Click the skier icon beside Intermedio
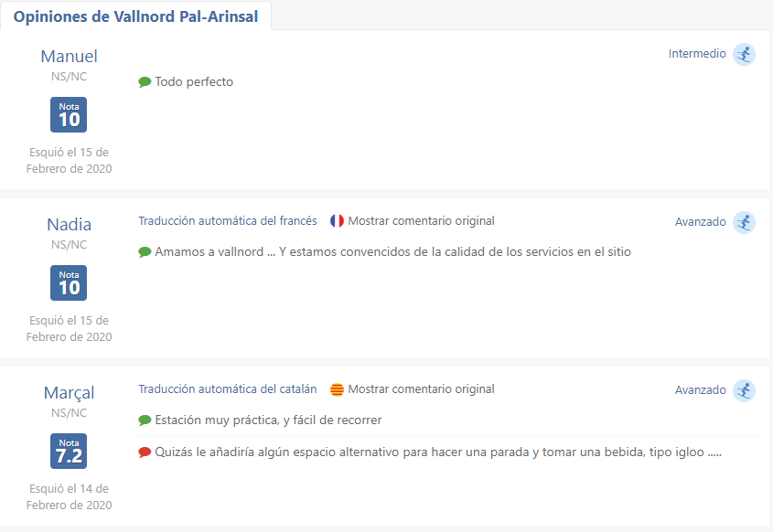773x532 pixels. click(x=744, y=54)
